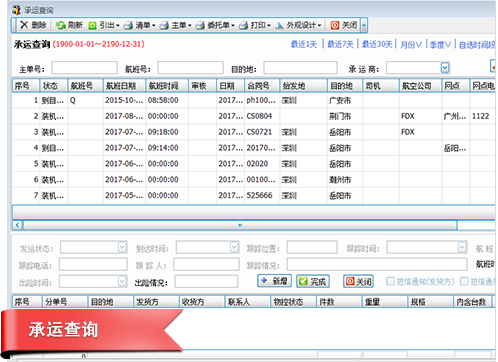Image resolution: width=498 pixels, height=362 pixels.
Task: Expand the 承运商 combo box dropdown
Action: [445, 68]
